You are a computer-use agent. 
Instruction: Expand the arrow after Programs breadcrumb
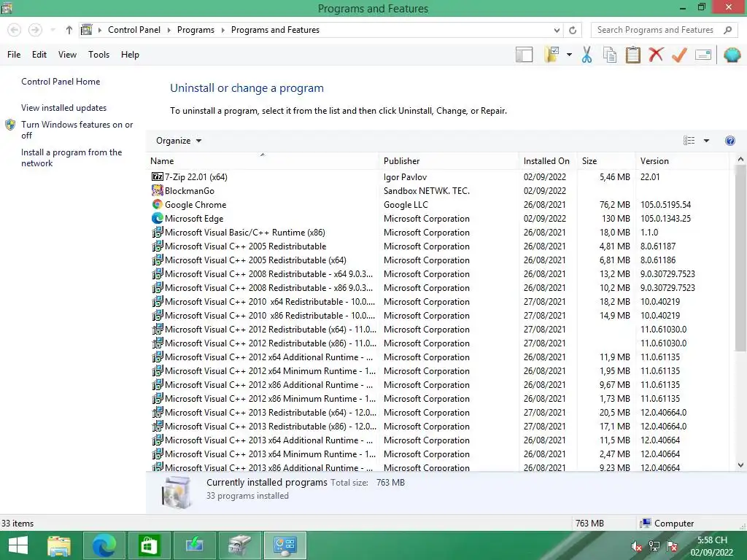tap(222, 30)
